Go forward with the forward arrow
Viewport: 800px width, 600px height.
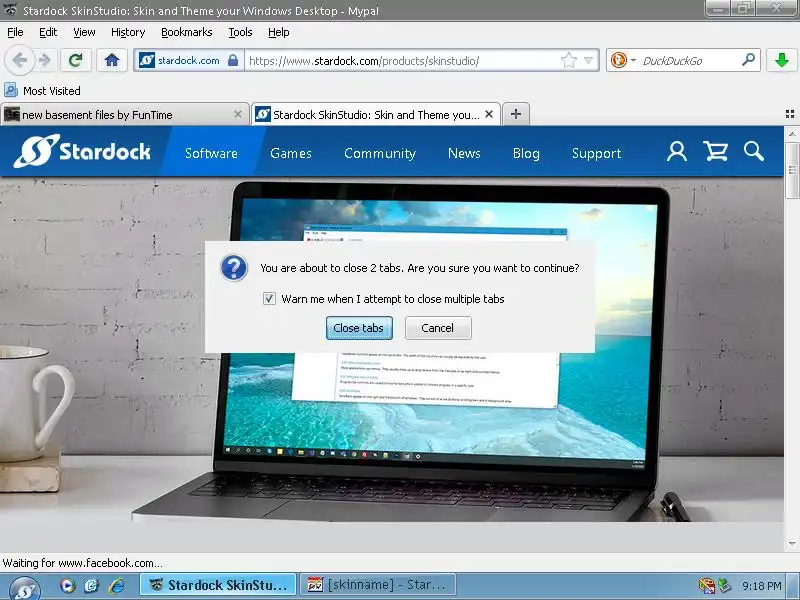click(45, 61)
